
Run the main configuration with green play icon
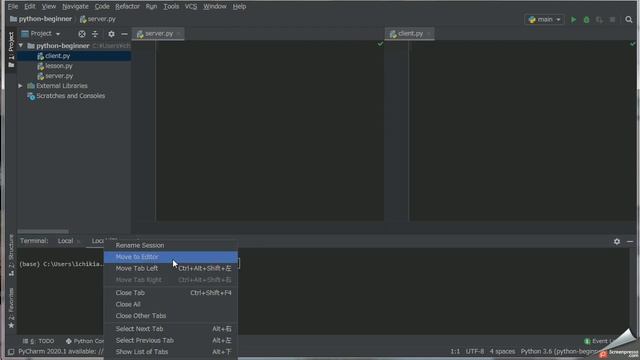(573, 20)
